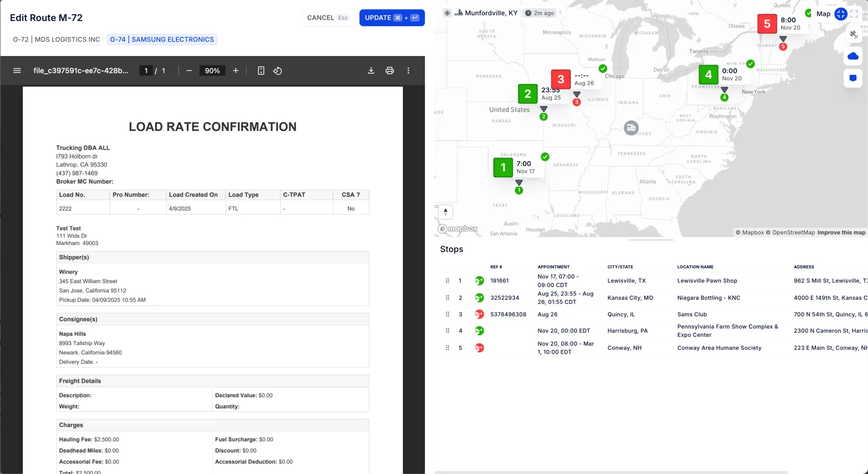Click the 2m ago time badge
Viewport: 868px width, 474px height.
540,13
